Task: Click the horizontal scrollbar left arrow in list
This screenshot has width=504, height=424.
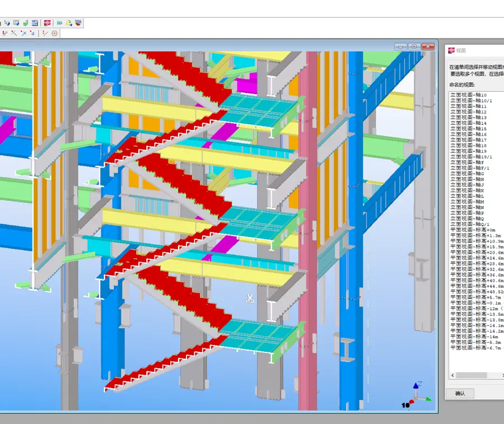Action: point(452,375)
